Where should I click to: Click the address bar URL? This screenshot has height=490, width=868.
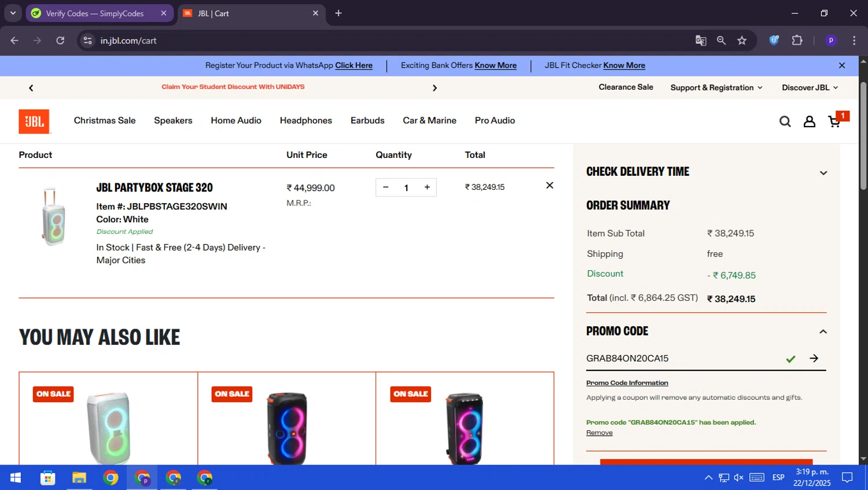[x=128, y=40]
